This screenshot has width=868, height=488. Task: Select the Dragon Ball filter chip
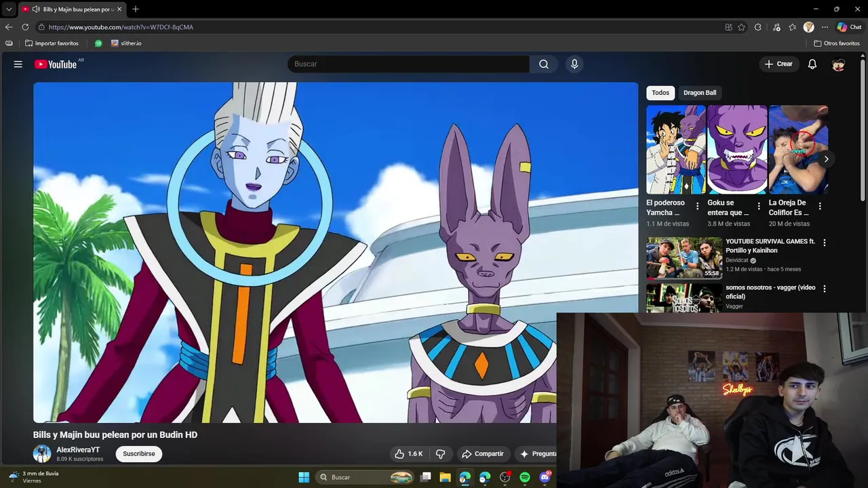(700, 93)
